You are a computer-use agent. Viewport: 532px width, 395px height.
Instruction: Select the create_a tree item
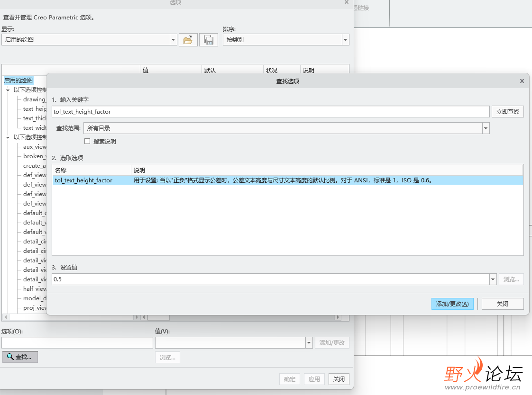click(34, 166)
